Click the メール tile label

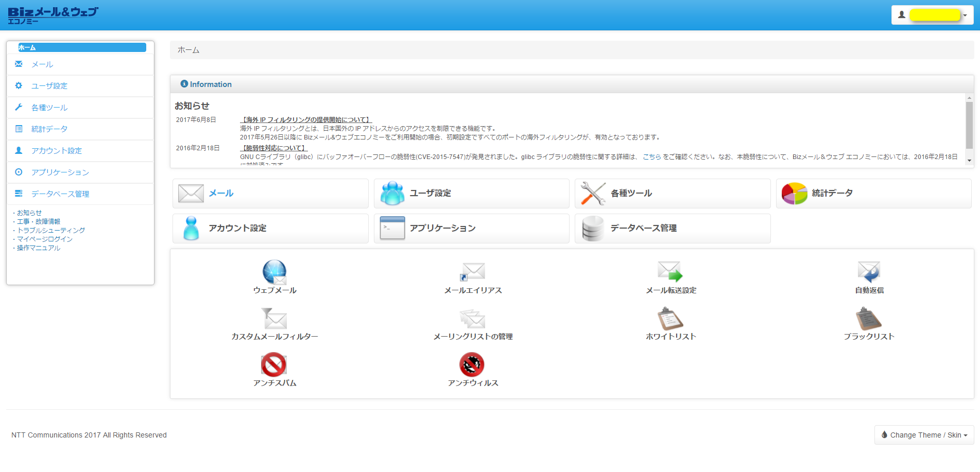pos(221,193)
